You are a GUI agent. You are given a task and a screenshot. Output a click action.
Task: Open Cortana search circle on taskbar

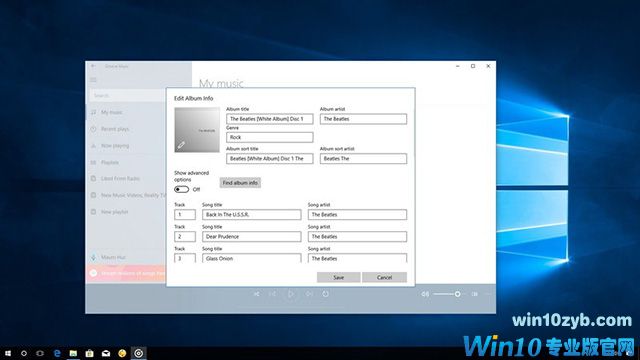coord(24,353)
